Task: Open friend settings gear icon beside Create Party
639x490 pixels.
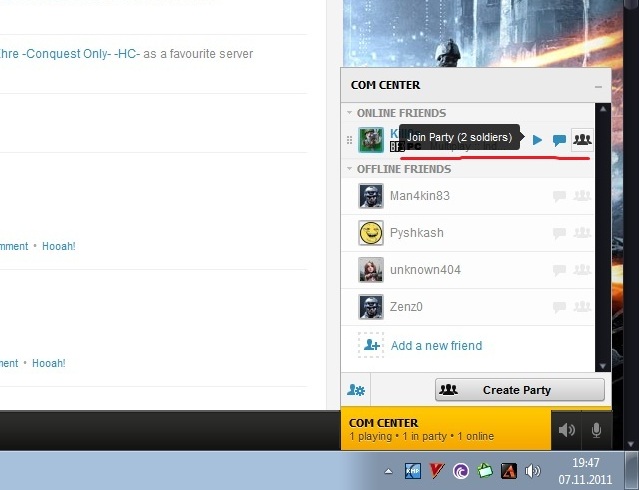Action: tap(355, 390)
